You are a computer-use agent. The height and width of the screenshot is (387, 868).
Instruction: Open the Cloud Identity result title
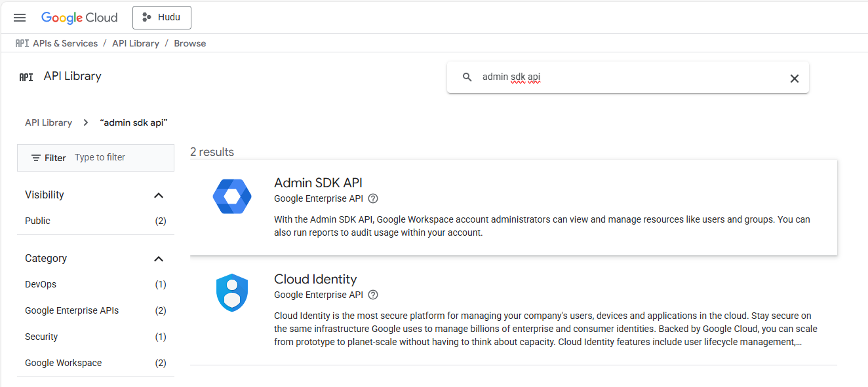pyautogui.click(x=315, y=279)
